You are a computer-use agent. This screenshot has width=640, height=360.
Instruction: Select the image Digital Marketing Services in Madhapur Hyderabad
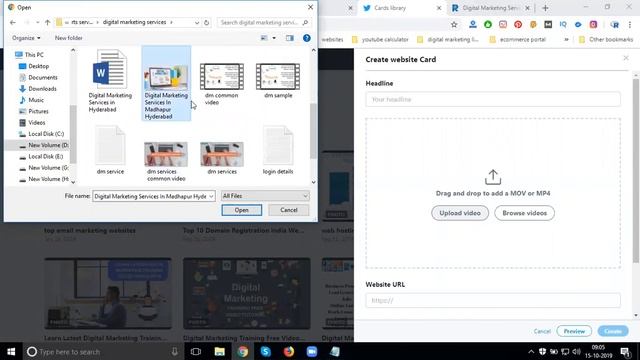click(166, 84)
